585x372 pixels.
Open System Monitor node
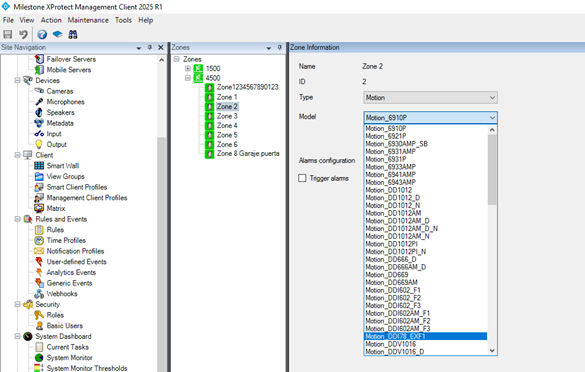point(69,357)
